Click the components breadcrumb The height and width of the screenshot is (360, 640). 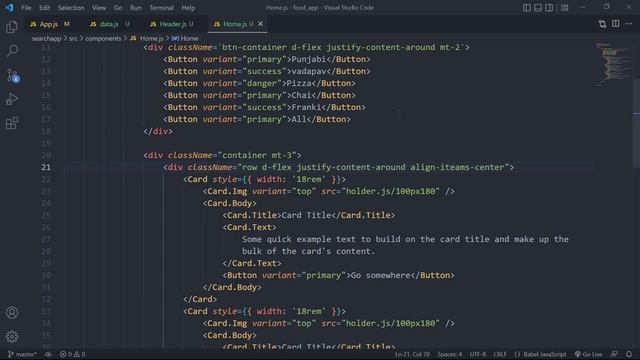103,38
